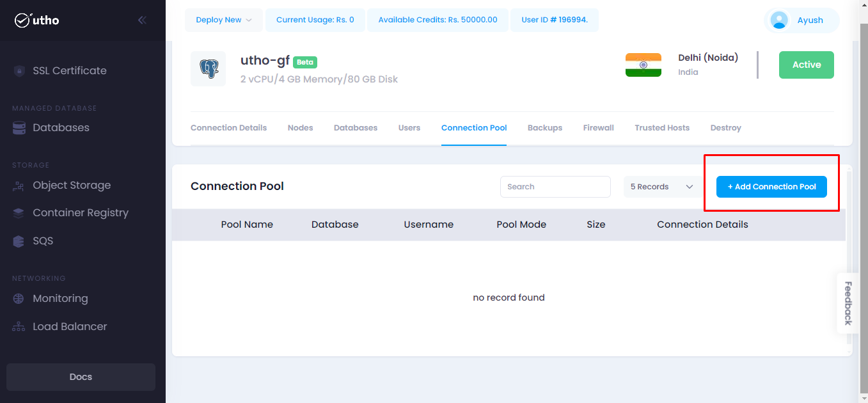Click the Add Connection Pool button
The image size is (868, 403).
(x=771, y=187)
